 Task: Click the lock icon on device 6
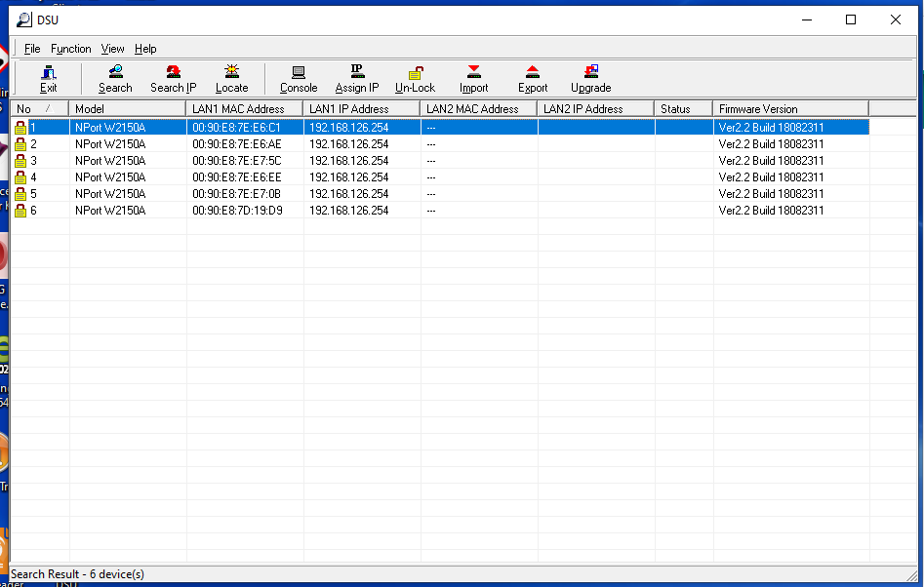pyautogui.click(x=20, y=211)
